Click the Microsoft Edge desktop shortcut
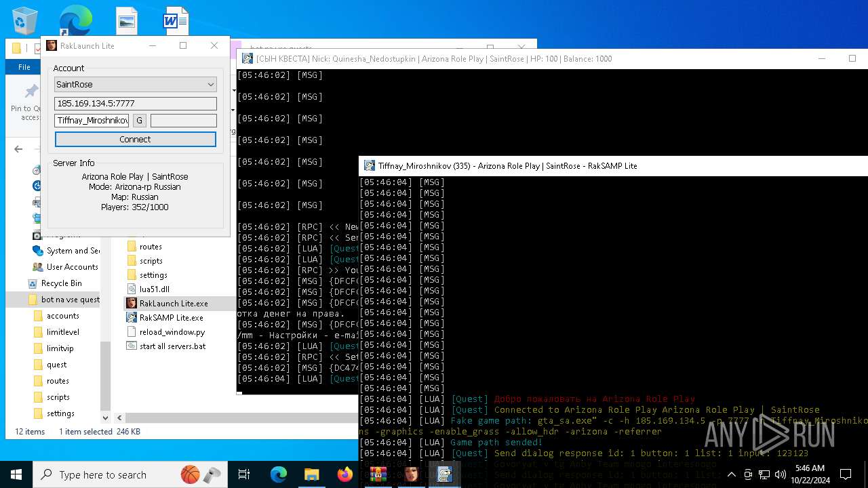868x488 pixels. 75,20
